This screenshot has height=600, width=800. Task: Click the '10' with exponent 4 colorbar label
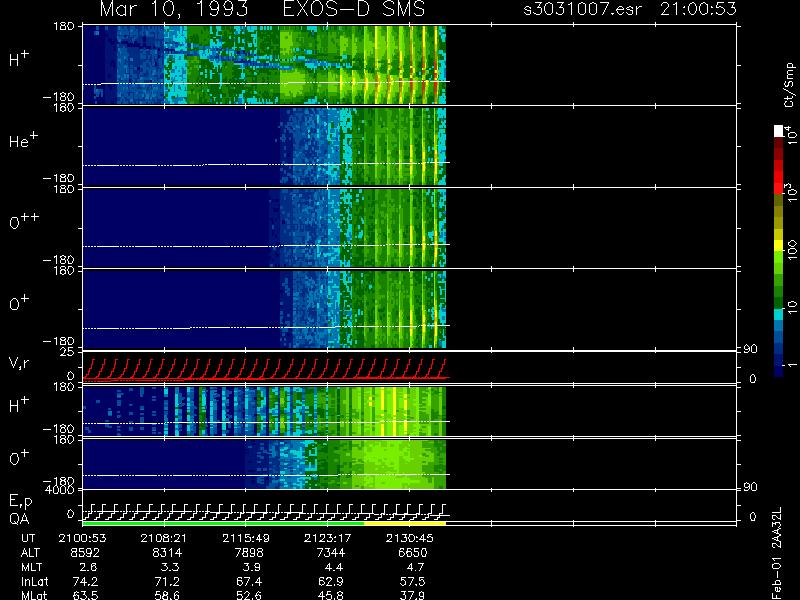coord(790,134)
